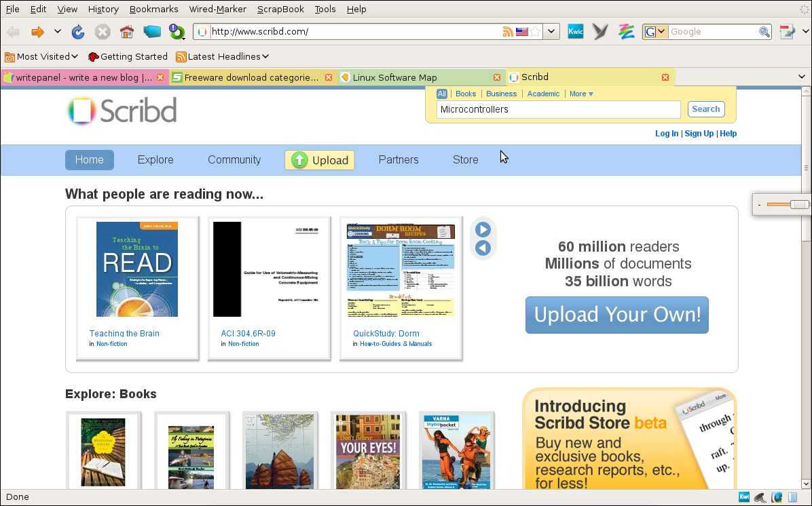Close the Scribd tab
The width and height of the screenshot is (812, 506).
click(x=665, y=77)
